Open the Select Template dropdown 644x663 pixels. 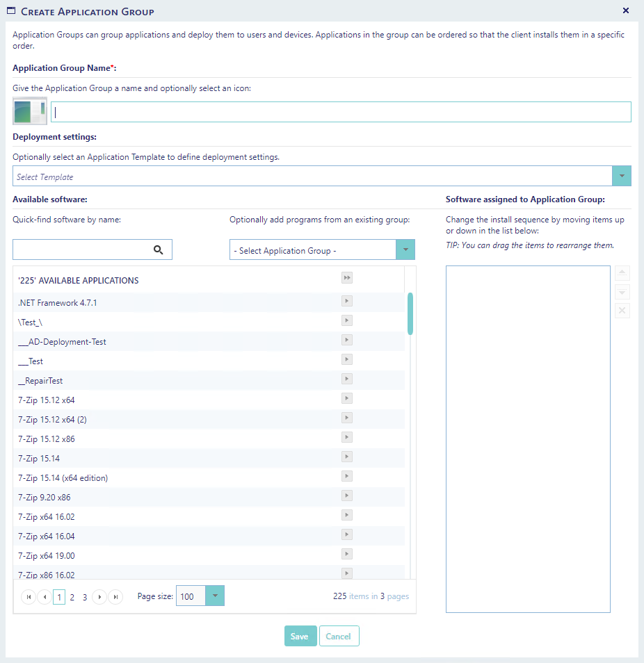[622, 177]
